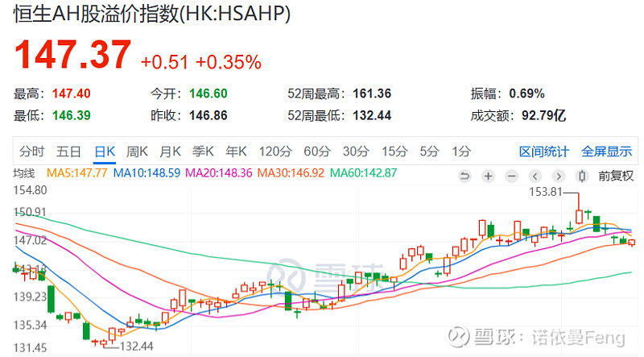Click the percent change +0.35%
Viewport: 644px width, 357px height.
[229, 62]
